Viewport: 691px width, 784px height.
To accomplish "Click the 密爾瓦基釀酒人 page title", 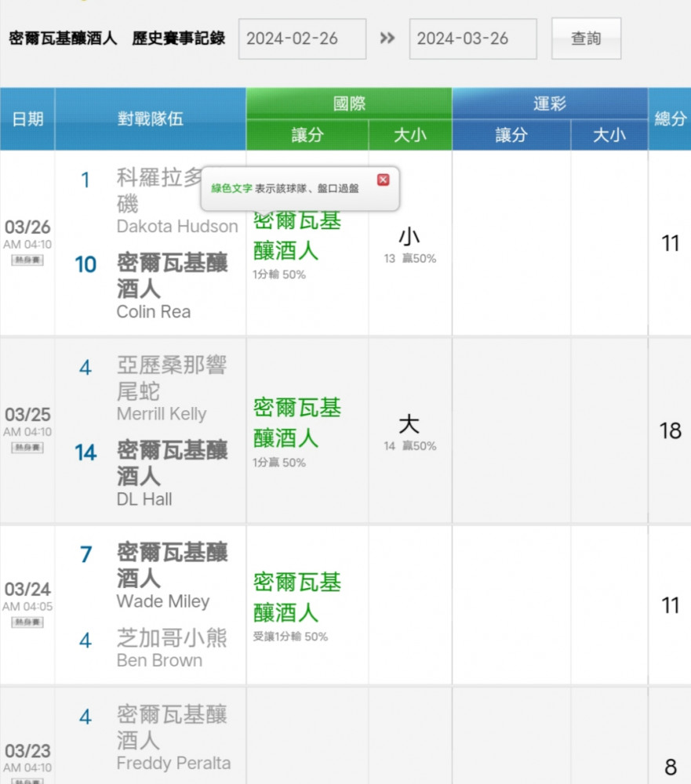I will [63, 38].
